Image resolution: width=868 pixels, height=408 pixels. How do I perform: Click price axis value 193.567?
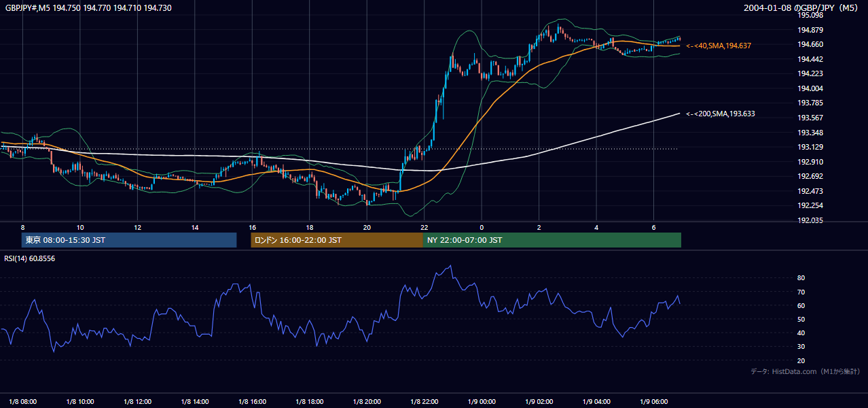click(x=810, y=118)
